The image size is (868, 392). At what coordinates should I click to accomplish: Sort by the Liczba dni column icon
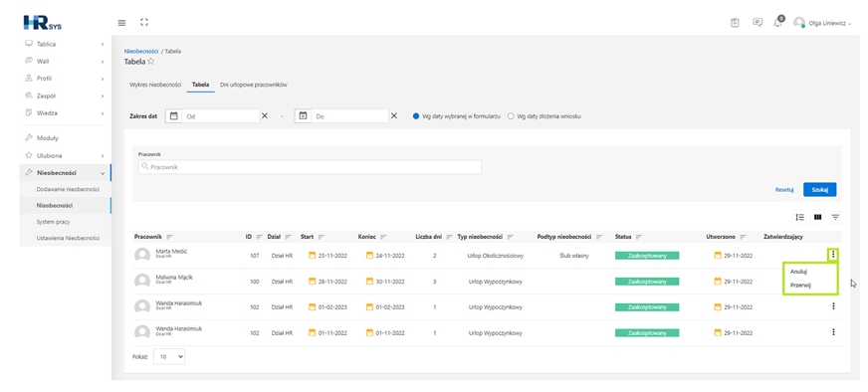[x=450, y=237]
